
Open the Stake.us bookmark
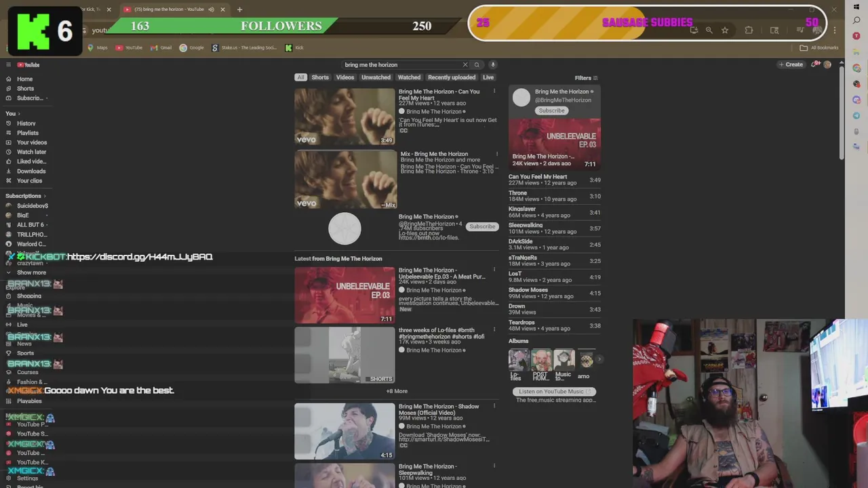[x=244, y=47]
